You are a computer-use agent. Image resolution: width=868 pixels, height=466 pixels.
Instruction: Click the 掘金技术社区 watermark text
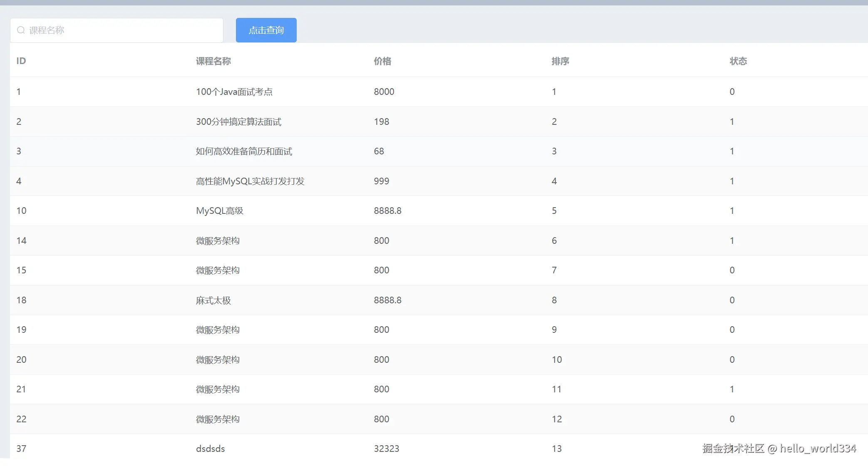[x=733, y=448]
